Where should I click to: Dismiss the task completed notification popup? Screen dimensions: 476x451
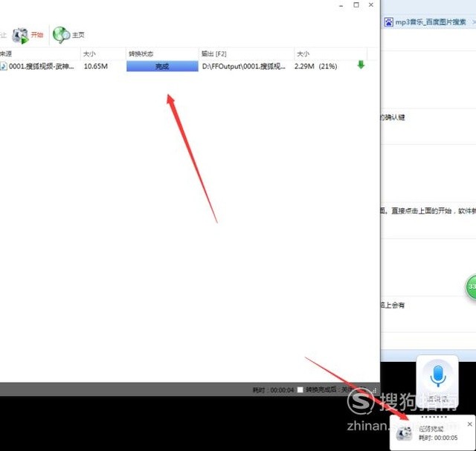point(469,424)
